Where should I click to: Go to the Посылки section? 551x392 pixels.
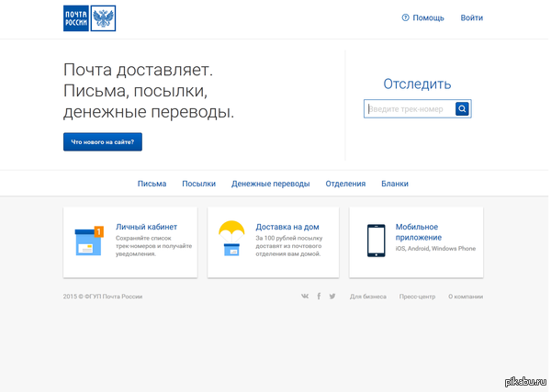click(x=198, y=184)
